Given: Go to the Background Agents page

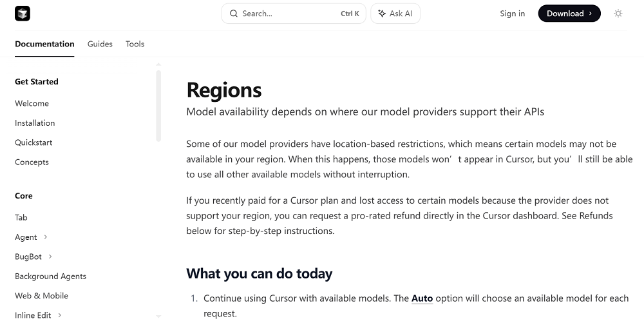Looking at the screenshot, I should pos(50,276).
